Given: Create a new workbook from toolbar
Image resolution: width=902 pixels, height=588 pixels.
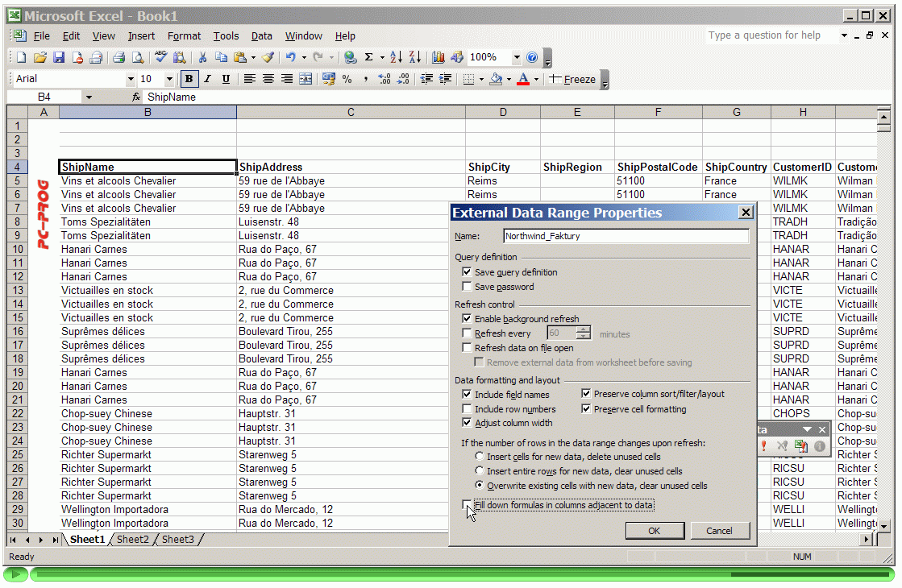Looking at the screenshot, I should point(21,57).
